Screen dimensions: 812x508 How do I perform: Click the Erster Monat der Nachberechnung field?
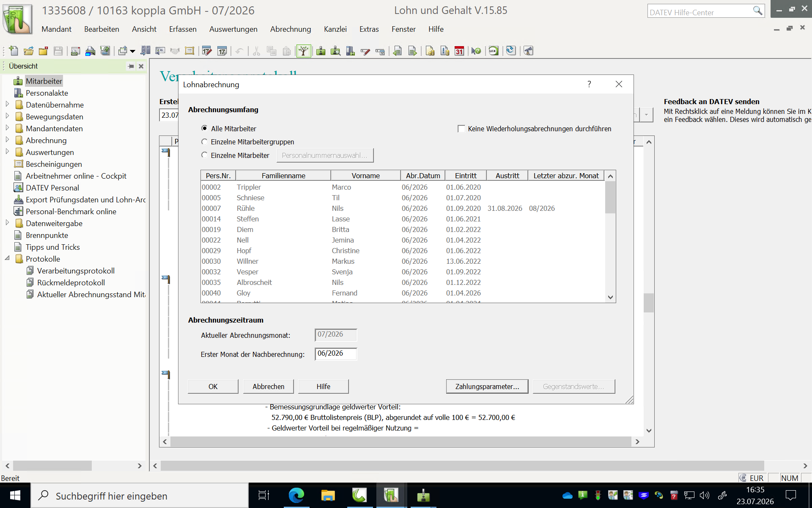click(336, 354)
